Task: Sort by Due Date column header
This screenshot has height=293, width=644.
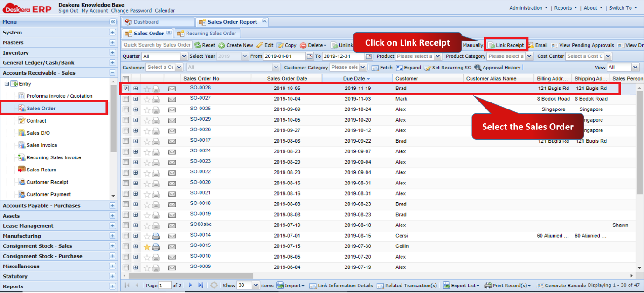Action: (x=357, y=79)
